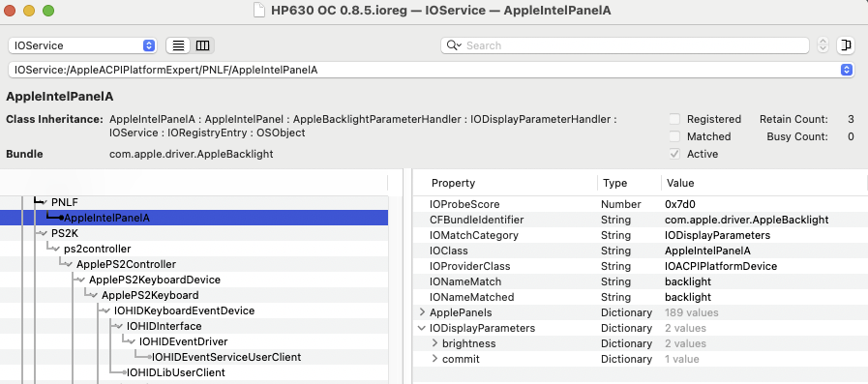Select the IOMatchCategory property row
The image size is (868, 384).
click(640, 235)
